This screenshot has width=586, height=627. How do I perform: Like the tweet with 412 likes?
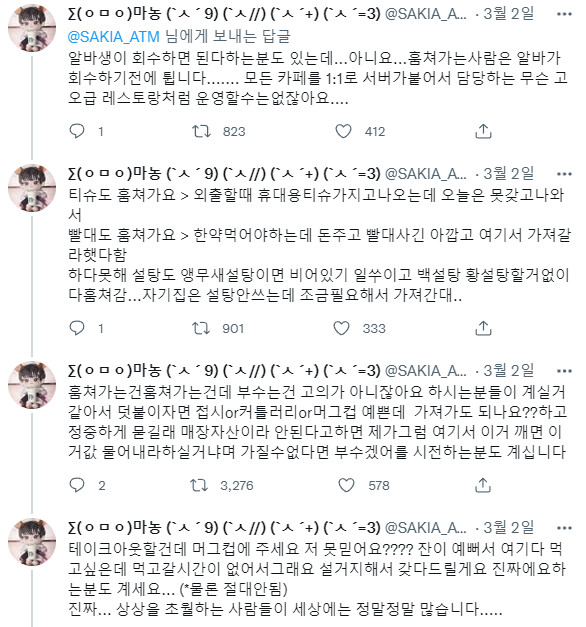click(343, 131)
